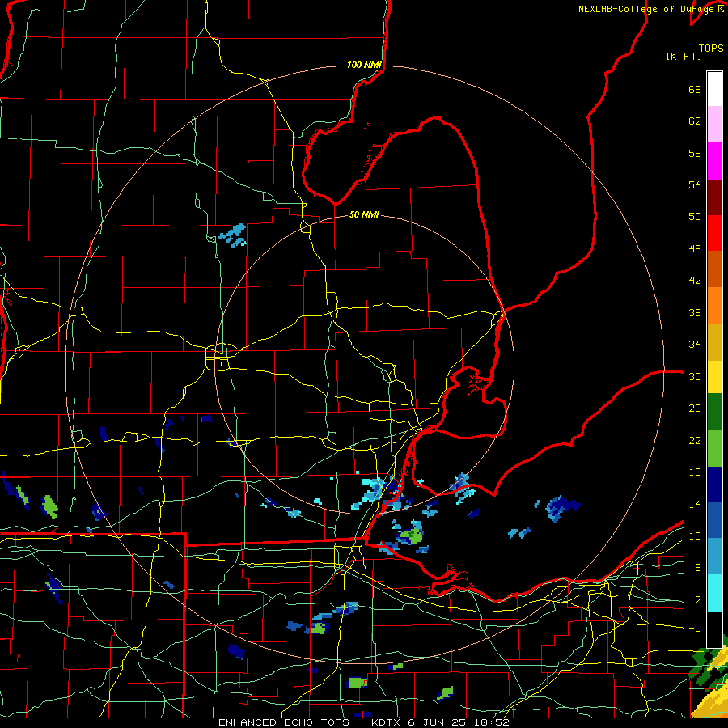Image resolution: width=728 pixels, height=728 pixels.
Task: Pick the cyan swatch in the scale
Action: 714,593
